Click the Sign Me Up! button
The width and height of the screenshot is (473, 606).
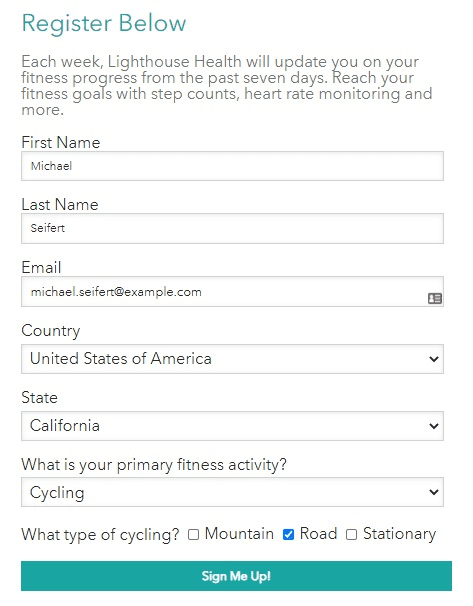(x=236, y=576)
